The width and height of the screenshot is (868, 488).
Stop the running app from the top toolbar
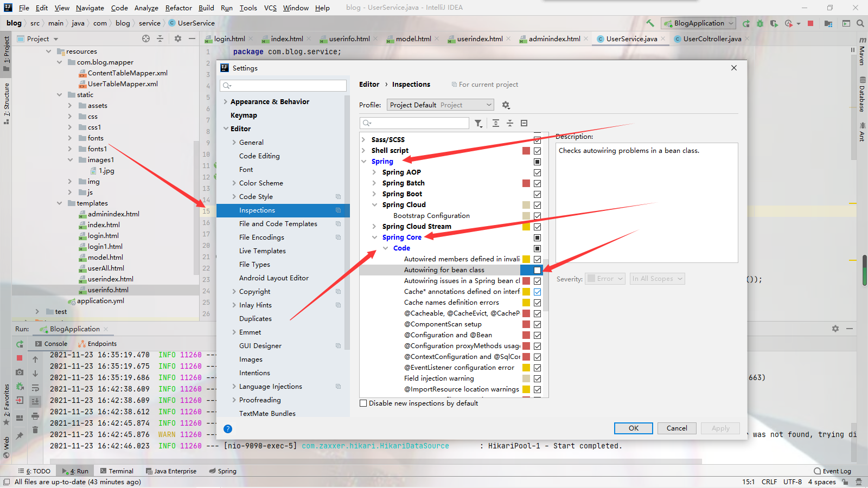810,23
